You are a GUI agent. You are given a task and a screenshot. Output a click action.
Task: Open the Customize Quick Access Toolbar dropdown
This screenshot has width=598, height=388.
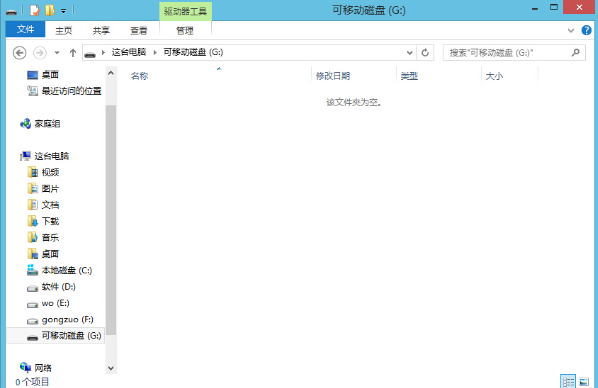tap(63, 11)
